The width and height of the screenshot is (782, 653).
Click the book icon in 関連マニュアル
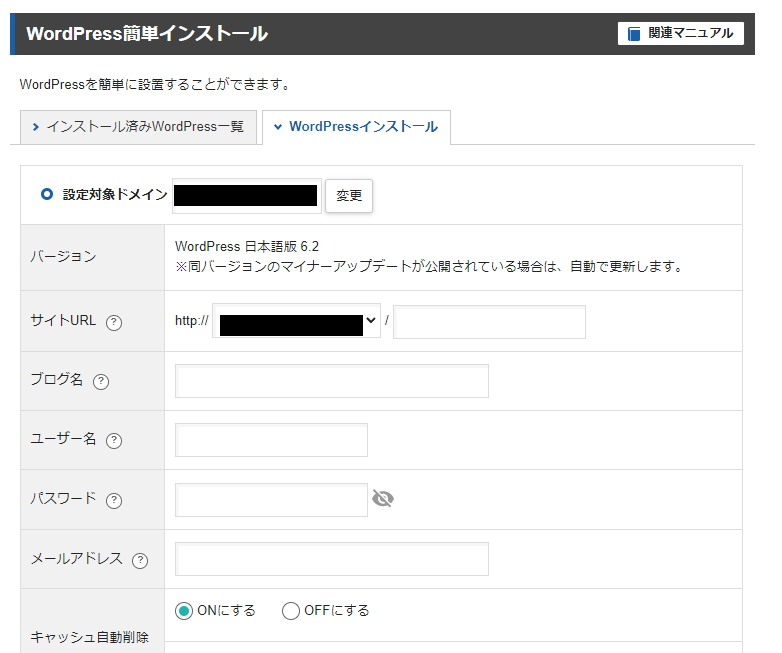pos(634,34)
